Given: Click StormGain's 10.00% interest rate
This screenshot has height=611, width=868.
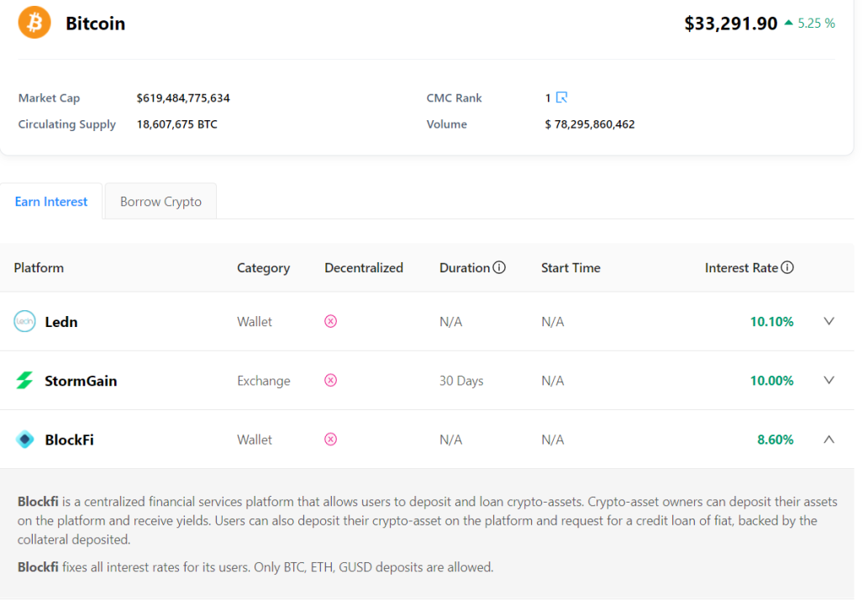Looking at the screenshot, I should click(x=771, y=381).
